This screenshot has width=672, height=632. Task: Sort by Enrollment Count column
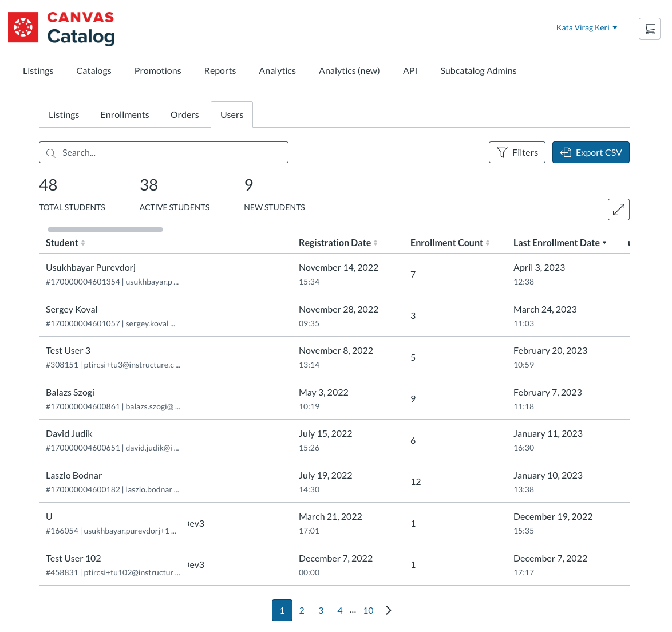pos(449,243)
